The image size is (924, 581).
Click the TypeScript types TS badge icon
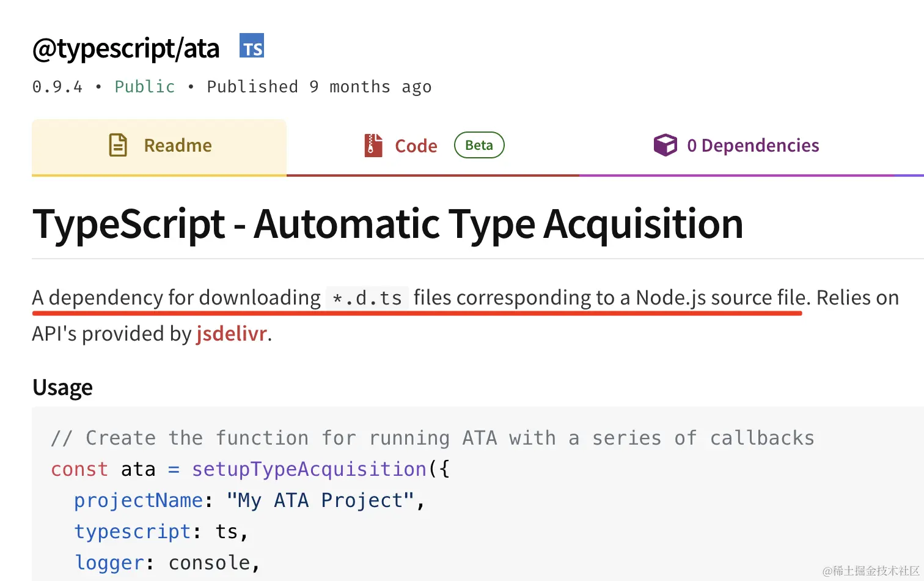point(252,46)
